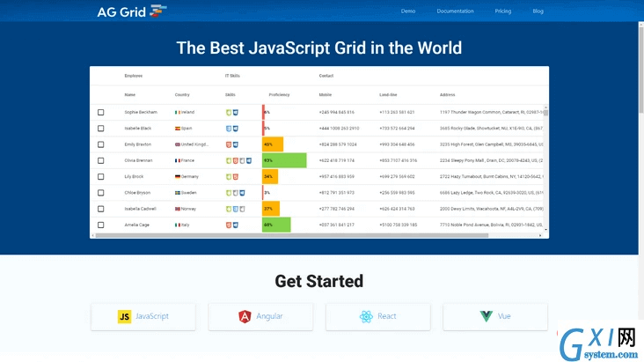Click the Germany flag in Lily Brock's row
Image resolution: width=644 pixels, height=362 pixels.
click(178, 176)
